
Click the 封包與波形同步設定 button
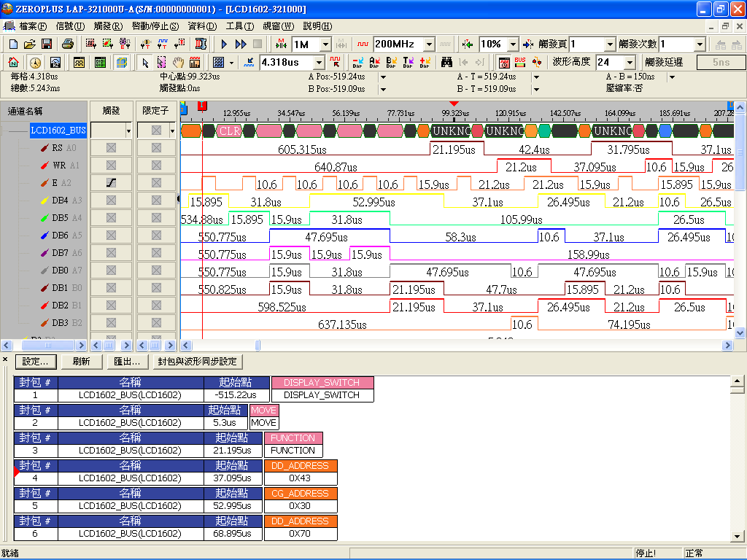197,362
